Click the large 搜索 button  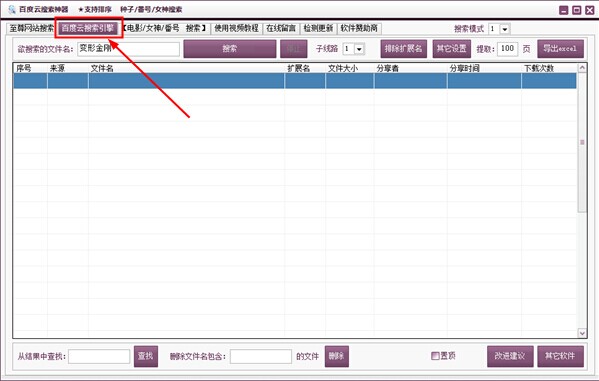pyautogui.click(x=230, y=49)
